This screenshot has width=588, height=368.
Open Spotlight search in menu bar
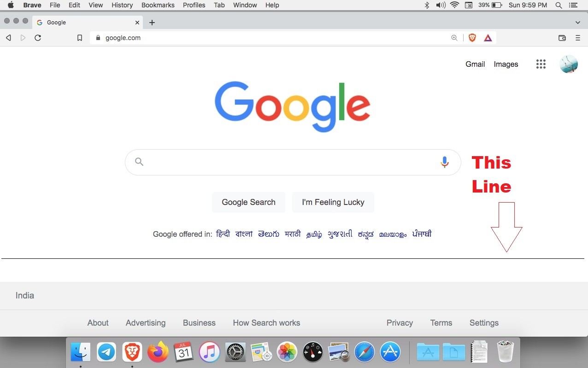(x=559, y=5)
